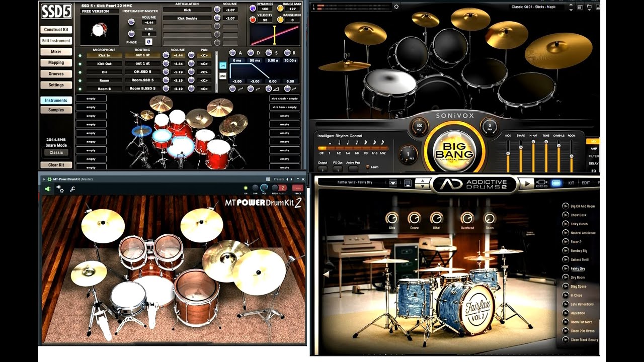The height and width of the screenshot is (362, 644).
Task: Click the SSD5 kick drum thumbnail preview
Action: (99, 30)
